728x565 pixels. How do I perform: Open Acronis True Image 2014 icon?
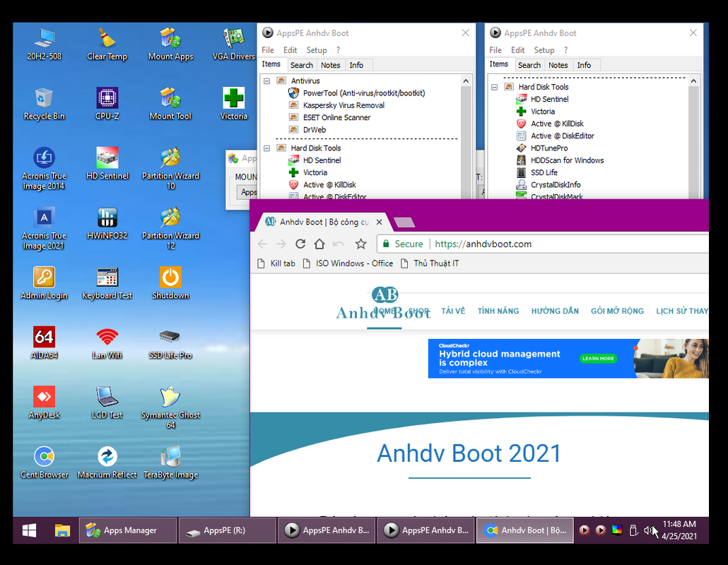pyautogui.click(x=44, y=168)
